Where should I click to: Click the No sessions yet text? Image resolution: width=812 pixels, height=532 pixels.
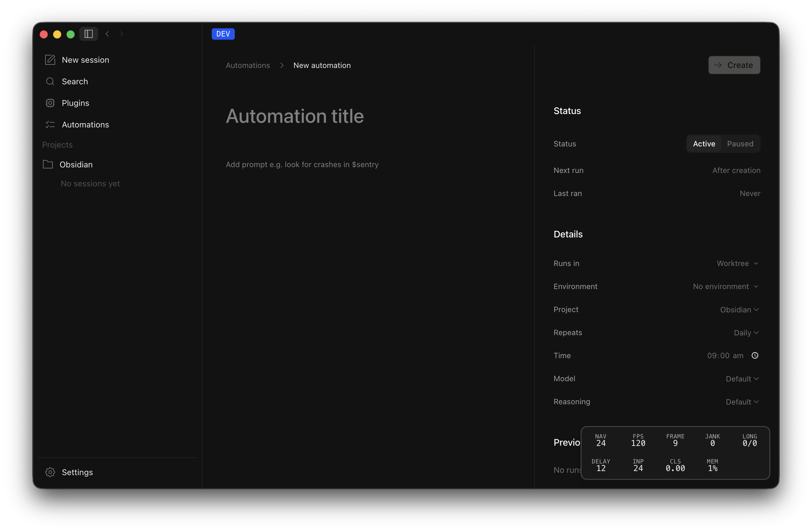[90, 183]
